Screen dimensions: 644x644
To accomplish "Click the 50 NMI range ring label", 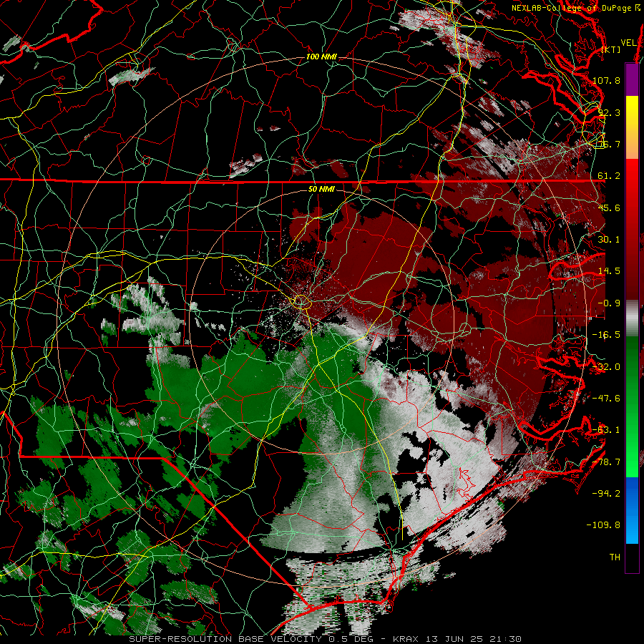I will 321,189.
